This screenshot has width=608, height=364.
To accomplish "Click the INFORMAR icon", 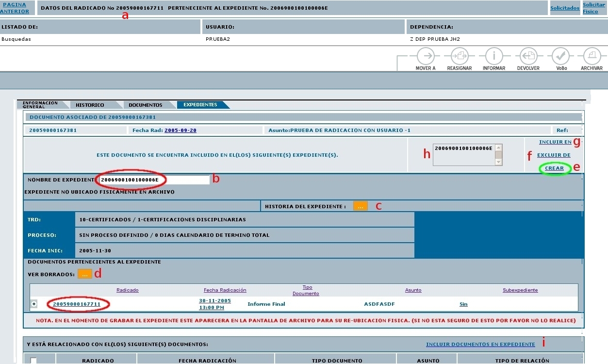I will 494,56.
